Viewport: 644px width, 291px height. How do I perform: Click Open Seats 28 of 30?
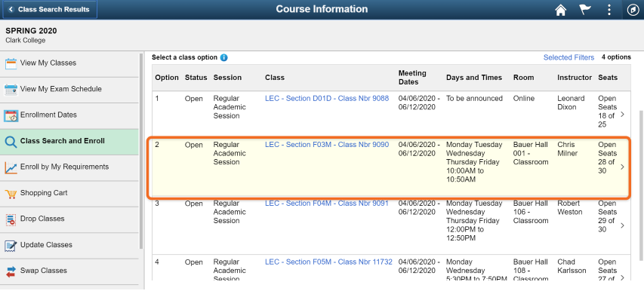click(x=608, y=158)
